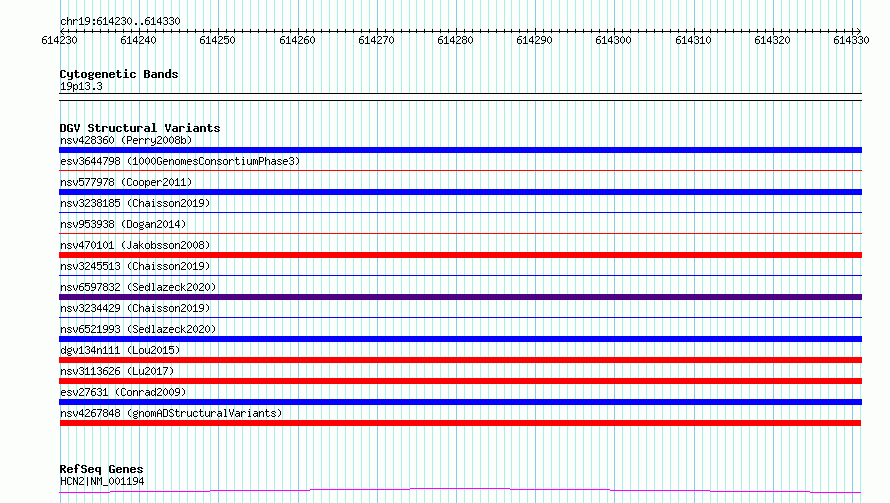This screenshot has height=503, width=890.
Task: Click the nsv3234429 (Chaisson2019) label
Action: (x=135, y=308)
